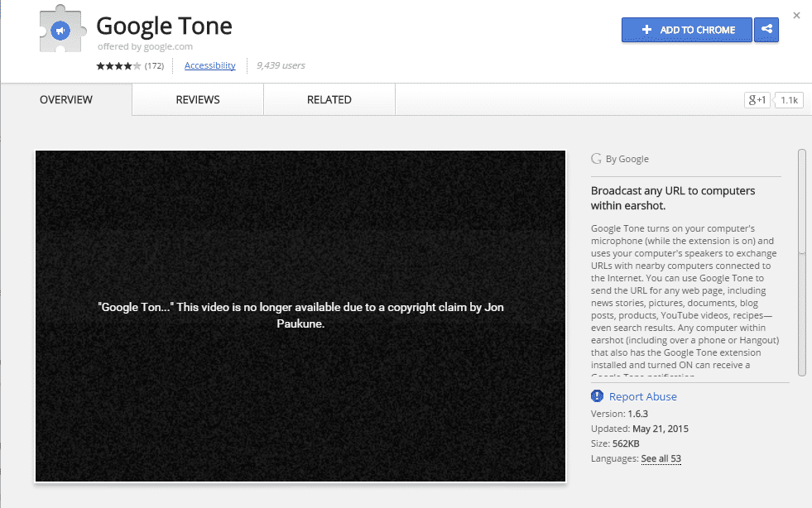Image resolution: width=812 pixels, height=508 pixels.
Task: Close the extension details dialog
Action: [x=796, y=15]
